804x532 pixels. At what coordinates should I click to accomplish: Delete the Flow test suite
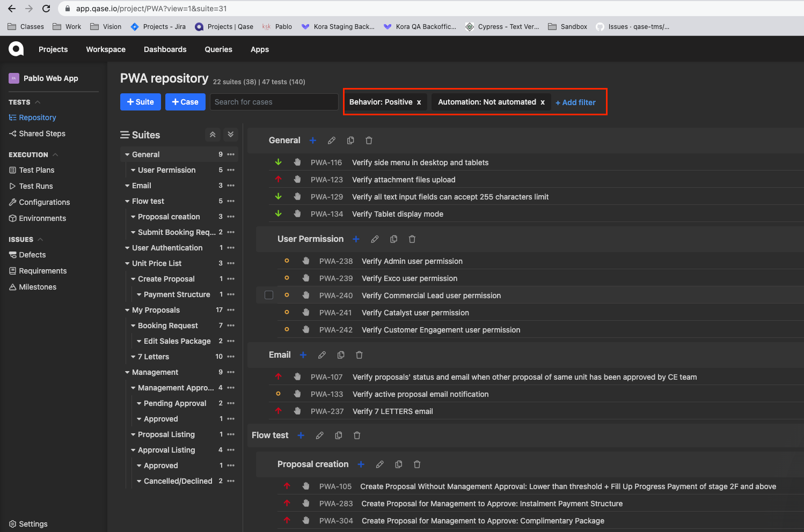click(357, 435)
